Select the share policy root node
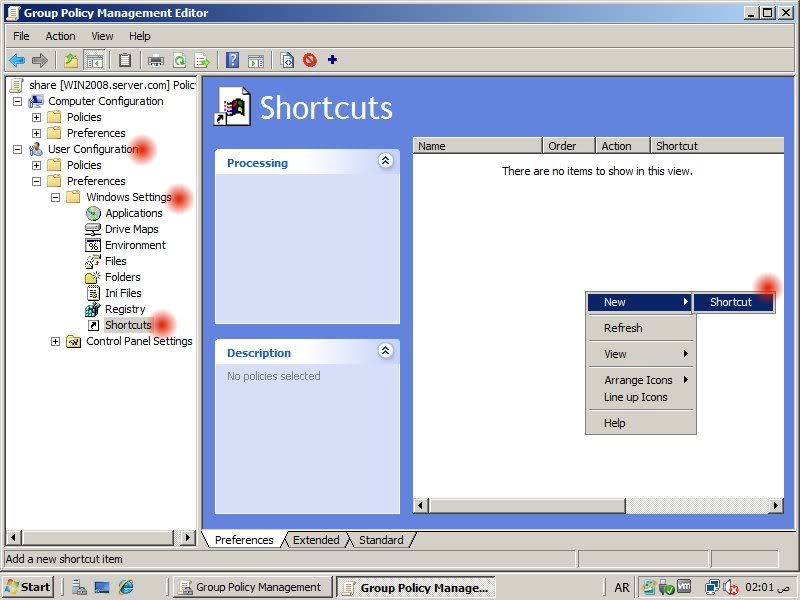Screen dimensions: 800x600 (112, 85)
